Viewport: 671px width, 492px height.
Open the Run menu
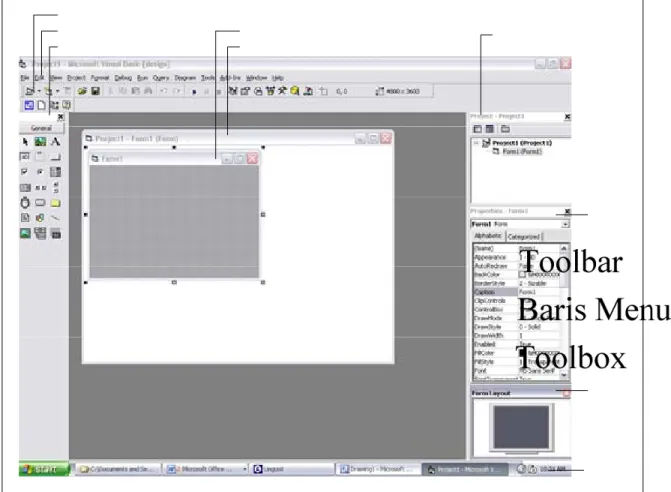[142, 78]
